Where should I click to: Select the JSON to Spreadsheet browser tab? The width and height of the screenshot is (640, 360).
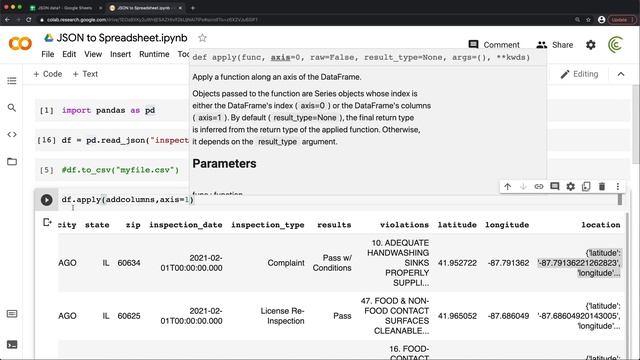click(x=144, y=8)
